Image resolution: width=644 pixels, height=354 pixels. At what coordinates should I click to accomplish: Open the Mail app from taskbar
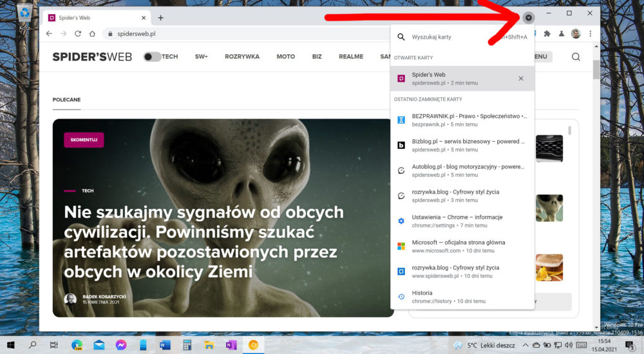coord(99,345)
